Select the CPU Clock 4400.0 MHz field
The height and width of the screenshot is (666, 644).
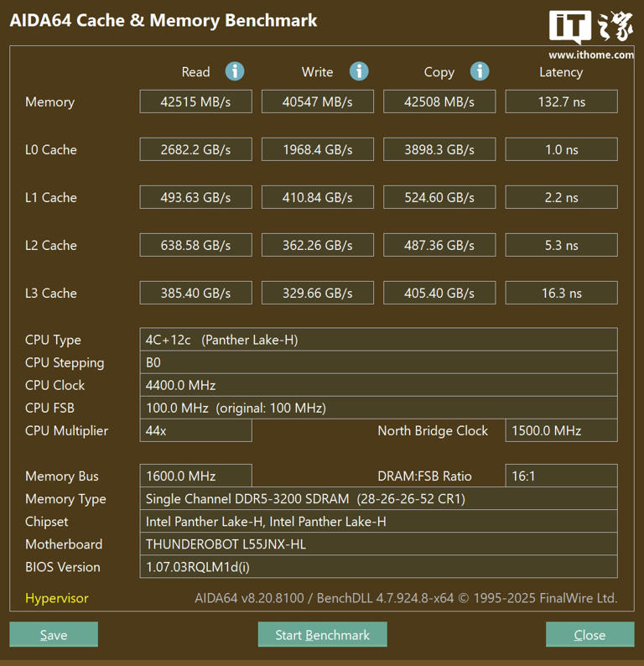click(378, 385)
